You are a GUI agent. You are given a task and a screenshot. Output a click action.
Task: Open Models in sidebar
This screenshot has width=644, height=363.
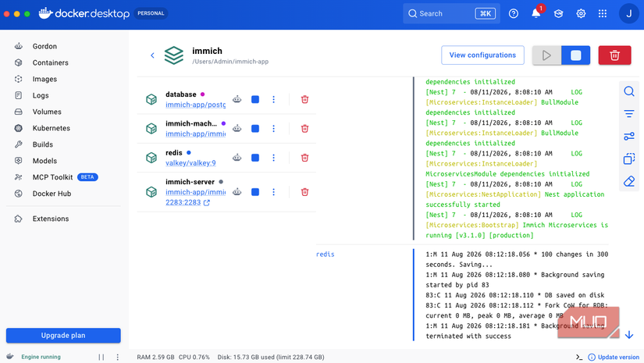coord(44,161)
